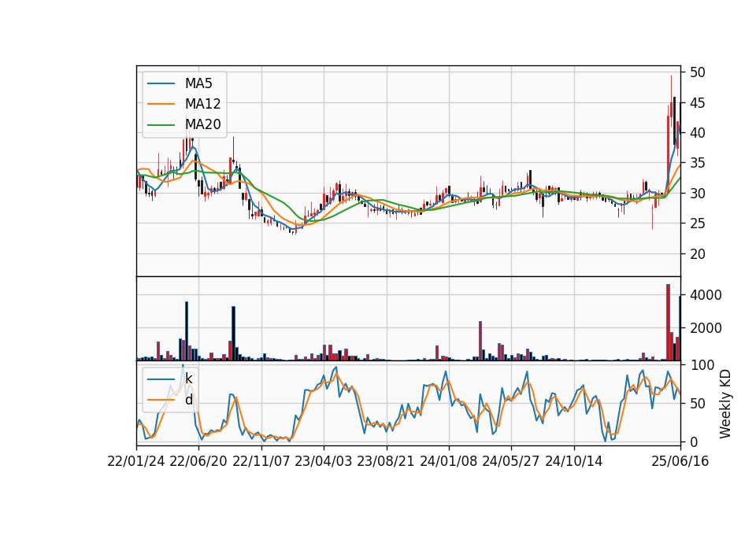
Task: Click the price axis value 20
Action: tap(697, 254)
